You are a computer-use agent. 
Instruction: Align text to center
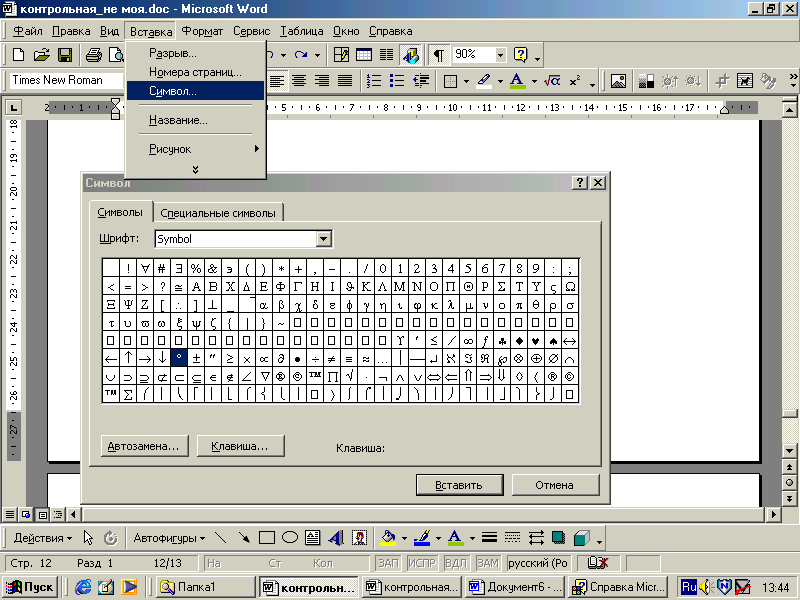pyautogui.click(x=299, y=81)
